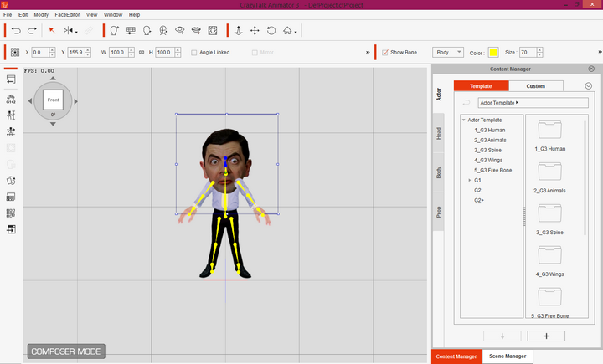The image size is (603, 364).
Task: Open the FaceEditor menu
Action: click(x=67, y=14)
